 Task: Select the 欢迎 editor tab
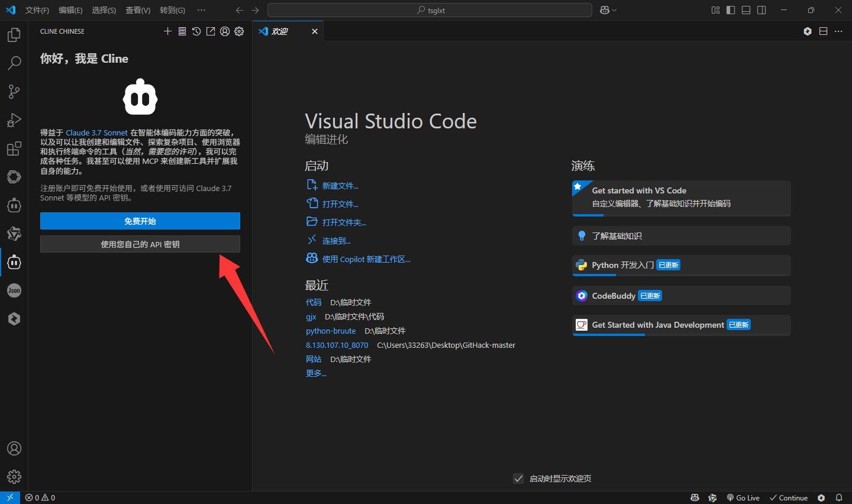tap(289, 31)
